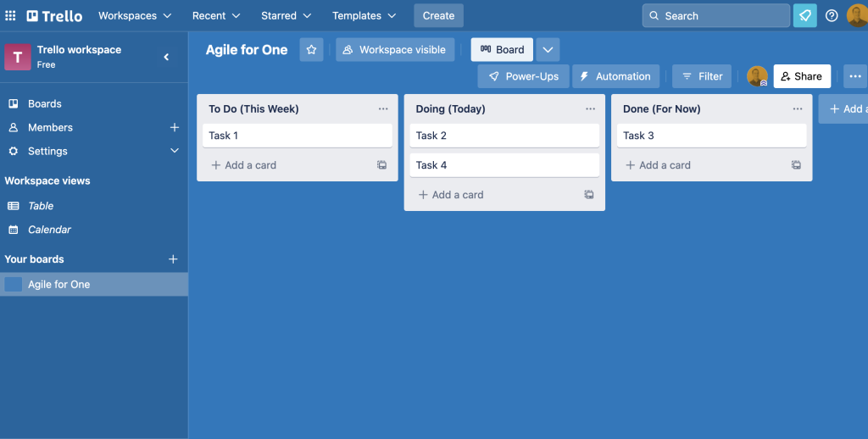Select the Board view tab

pyautogui.click(x=502, y=50)
